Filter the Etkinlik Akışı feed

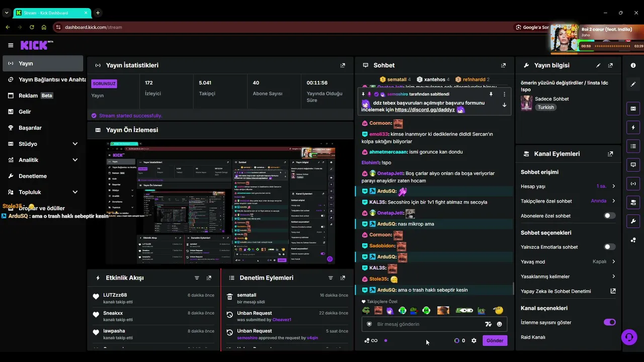[x=197, y=278]
